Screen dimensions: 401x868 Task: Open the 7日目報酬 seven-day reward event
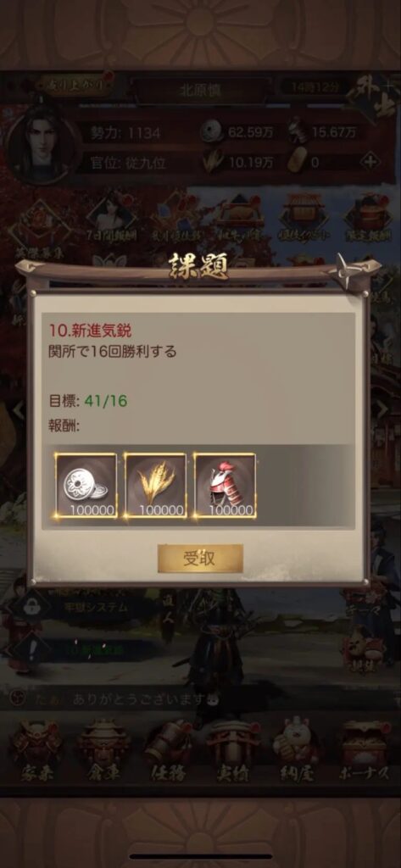tap(113, 217)
